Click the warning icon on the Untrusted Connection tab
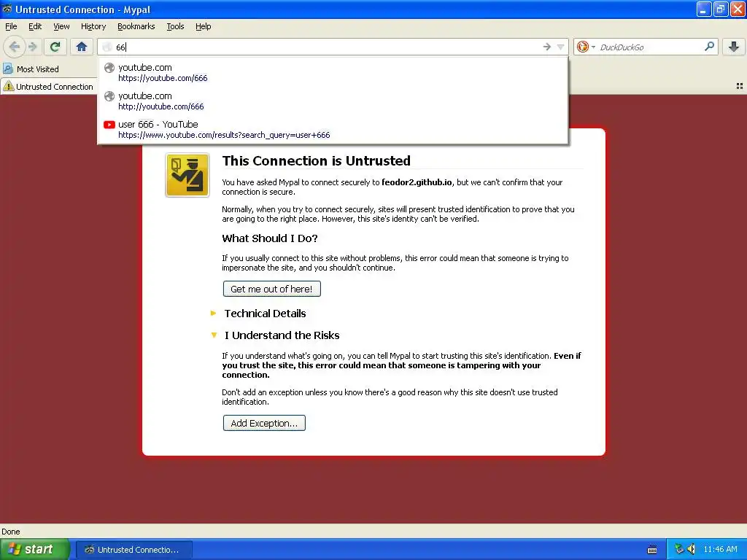Viewport: 747px width, 560px height. [9, 86]
